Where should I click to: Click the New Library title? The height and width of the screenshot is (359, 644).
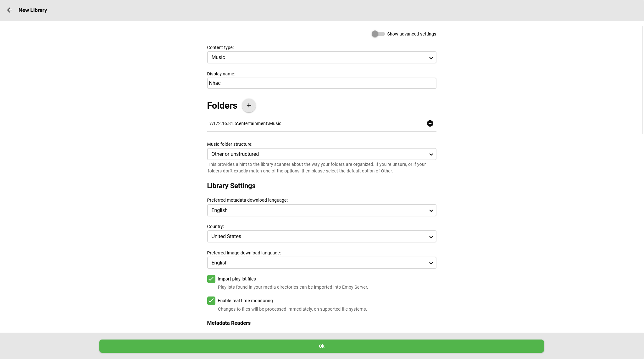tap(33, 10)
